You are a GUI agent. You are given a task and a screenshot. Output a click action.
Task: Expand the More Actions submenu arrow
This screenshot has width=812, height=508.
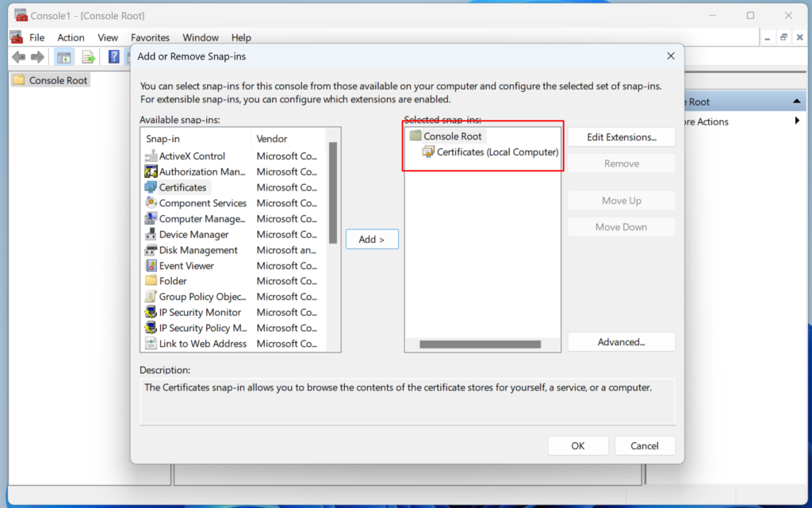(x=797, y=121)
